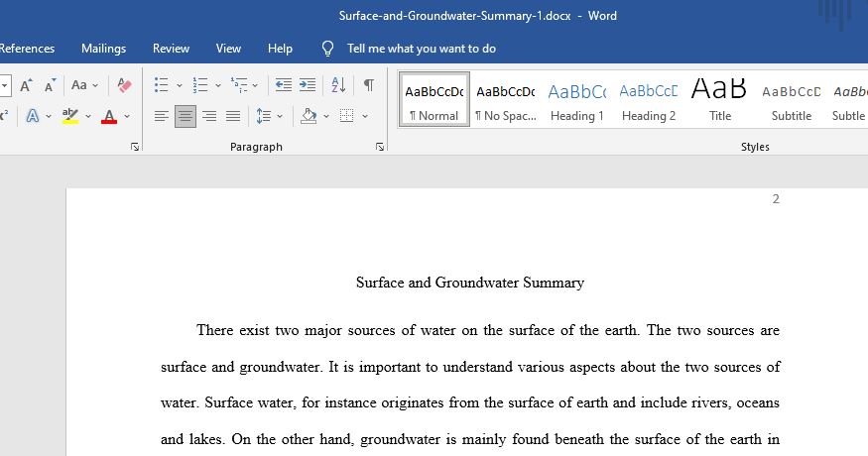Viewport: 868px width, 456px height.
Task: Click line starting 'water. Surface water'
Action: pyautogui.click(x=470, y=402)
